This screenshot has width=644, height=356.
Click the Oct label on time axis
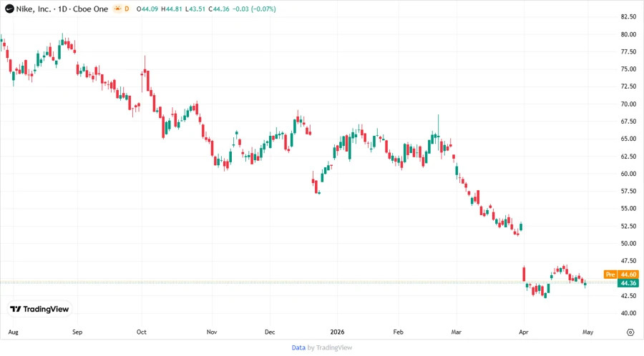coord(141,332)
